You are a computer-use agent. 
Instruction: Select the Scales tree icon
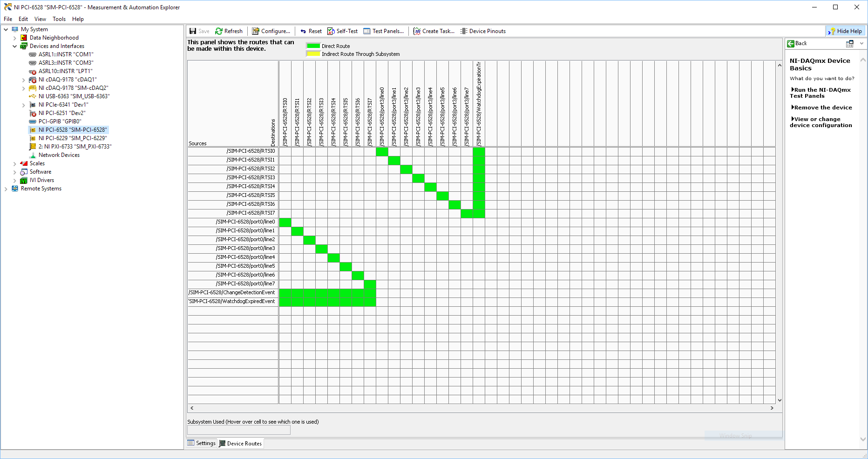pyautogui.click(x=24, y=163)
